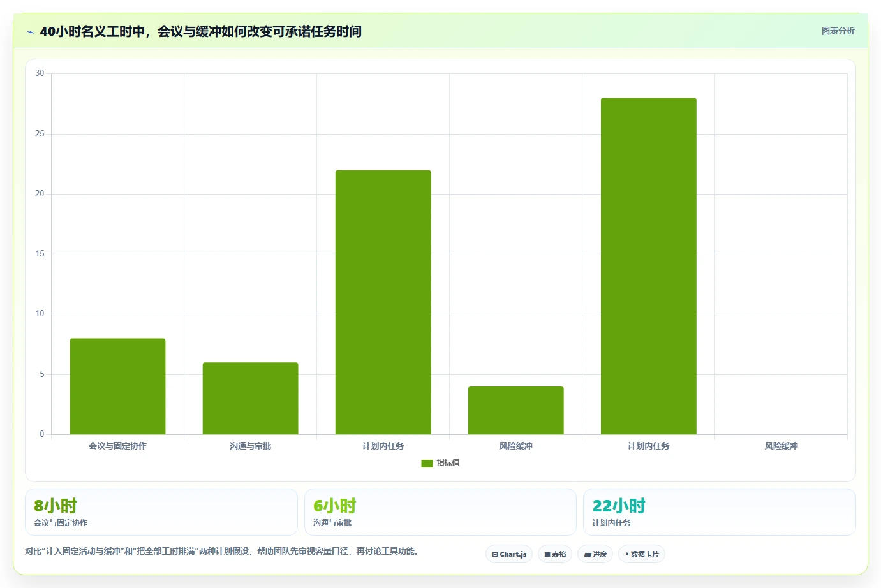Click the 8小时 stat card
The width and height of the screenshot is (881, 588).
click(x=161, y=512)
